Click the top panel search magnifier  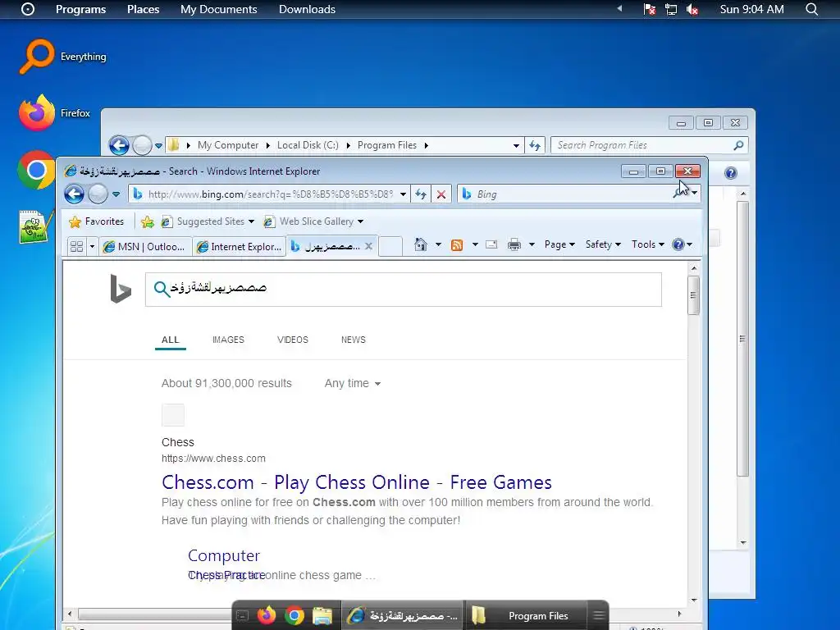[811, 9]
